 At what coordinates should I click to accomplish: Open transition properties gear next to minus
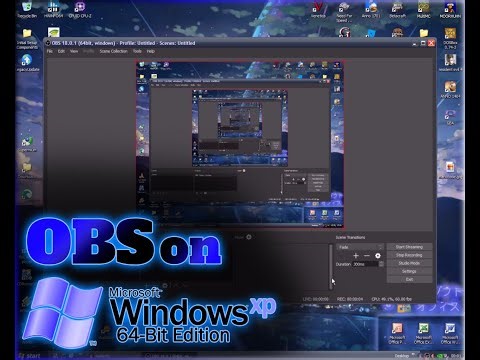pyautogui.click(x=378, y=256)
